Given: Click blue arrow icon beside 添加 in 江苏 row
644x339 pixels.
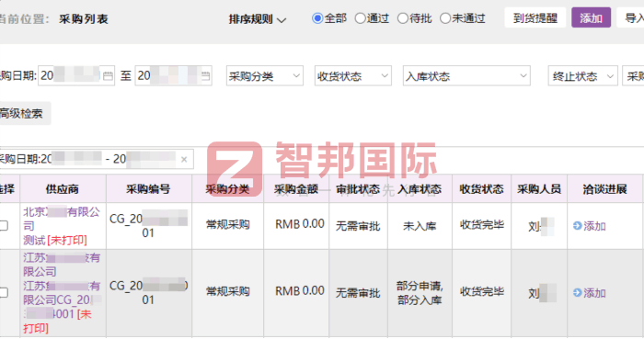Looking at the screenshot, I should 577,293.
